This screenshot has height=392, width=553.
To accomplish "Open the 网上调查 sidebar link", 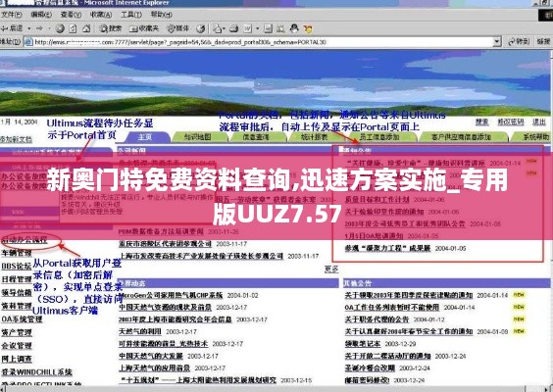I will click(17, 359).
